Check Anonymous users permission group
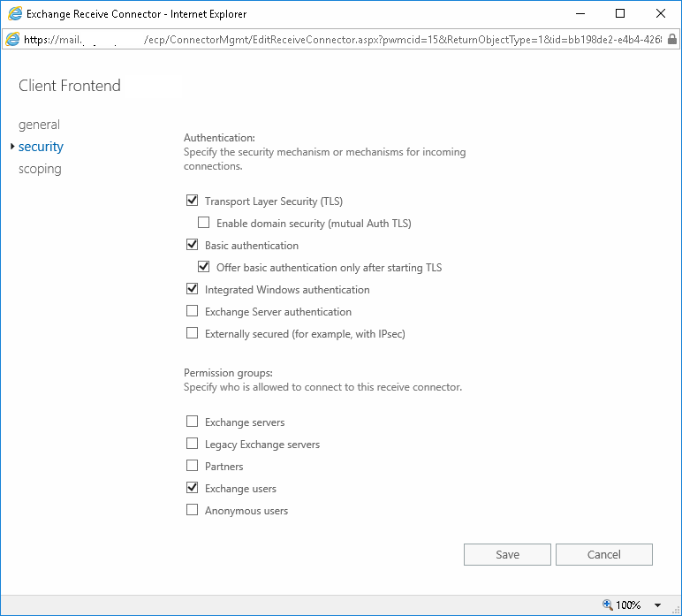The width and height of the screenshot is (682, 616). [x=193, y=510]
